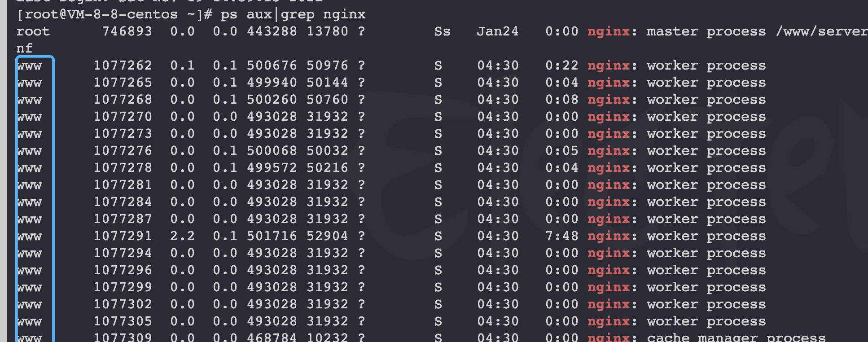Click 'master process' text in first row

click(706, 31)
